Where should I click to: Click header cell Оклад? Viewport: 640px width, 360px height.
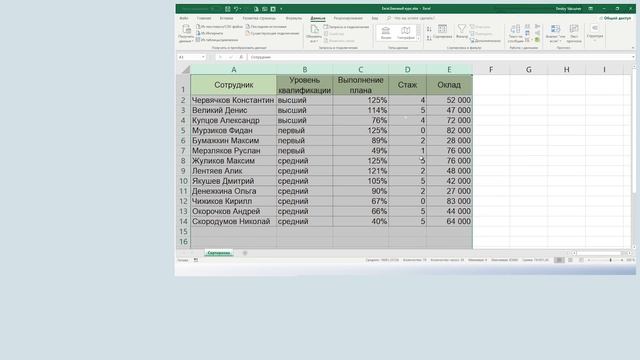point(449,85)
